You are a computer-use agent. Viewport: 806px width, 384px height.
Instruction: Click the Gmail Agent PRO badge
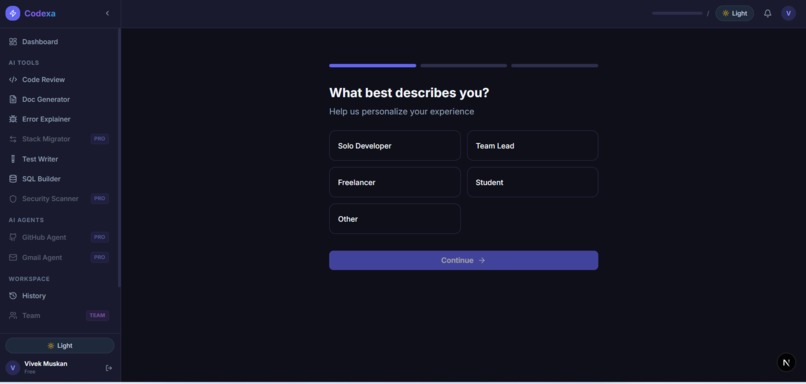(100, 257)
